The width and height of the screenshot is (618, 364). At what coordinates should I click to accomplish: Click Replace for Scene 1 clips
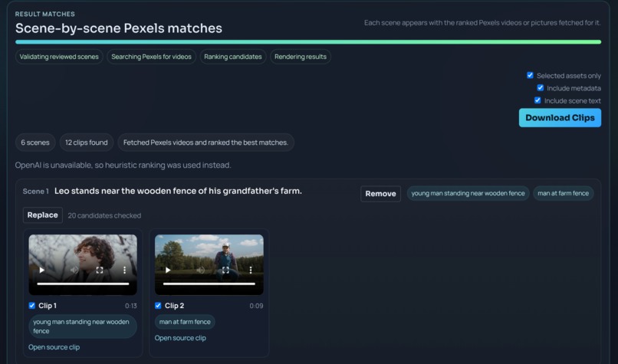tap(43, 215)
